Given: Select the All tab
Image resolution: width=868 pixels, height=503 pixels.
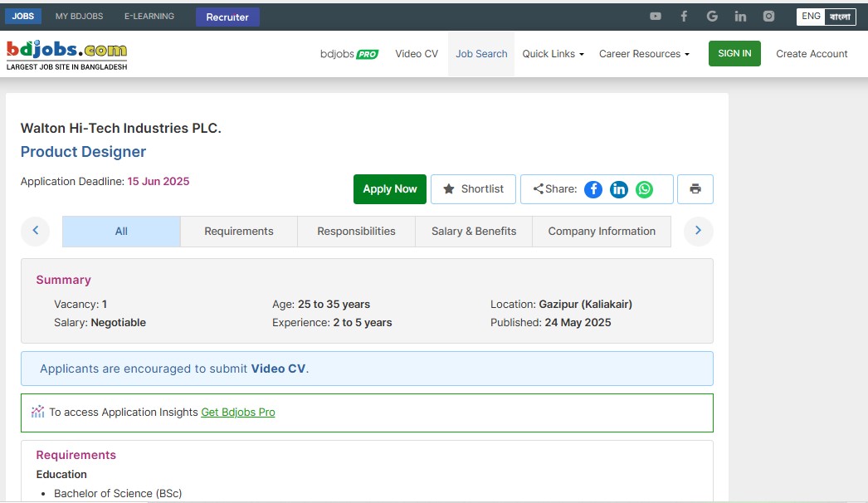Looking at the screenshot, I should (x=121, y=232).
